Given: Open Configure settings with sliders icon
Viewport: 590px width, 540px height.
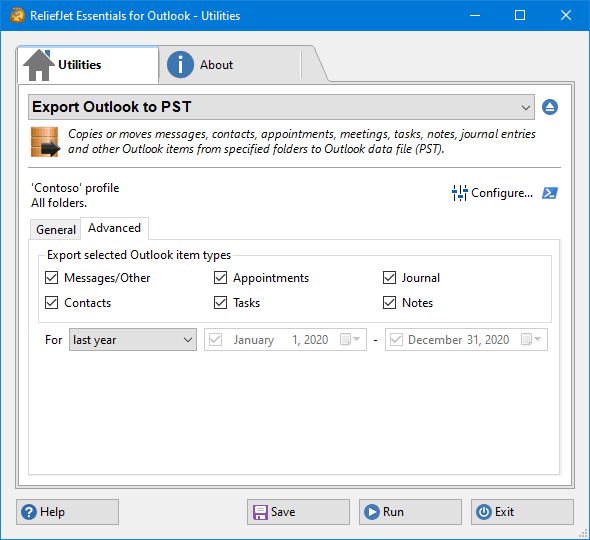Looking at the screenshot, I should (x=492, y=193).
